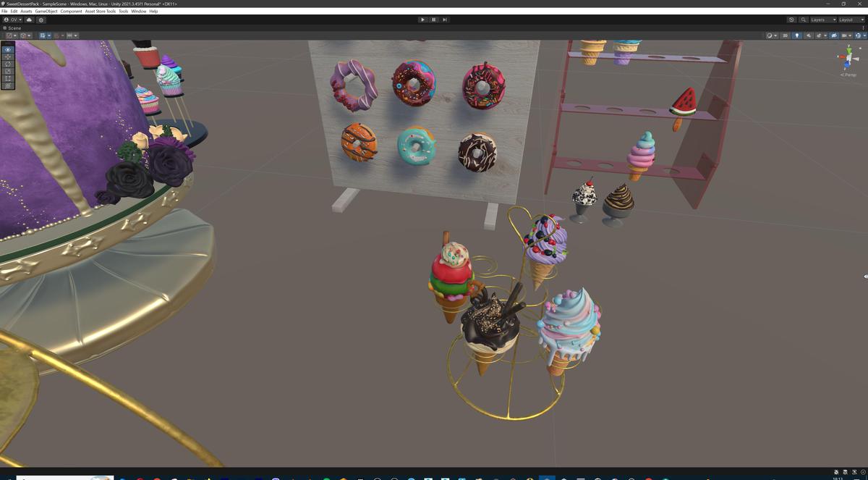868x480 pixels.
Task: Click the Unity cloud collaborate icon
Action: [x=29, y=20]
